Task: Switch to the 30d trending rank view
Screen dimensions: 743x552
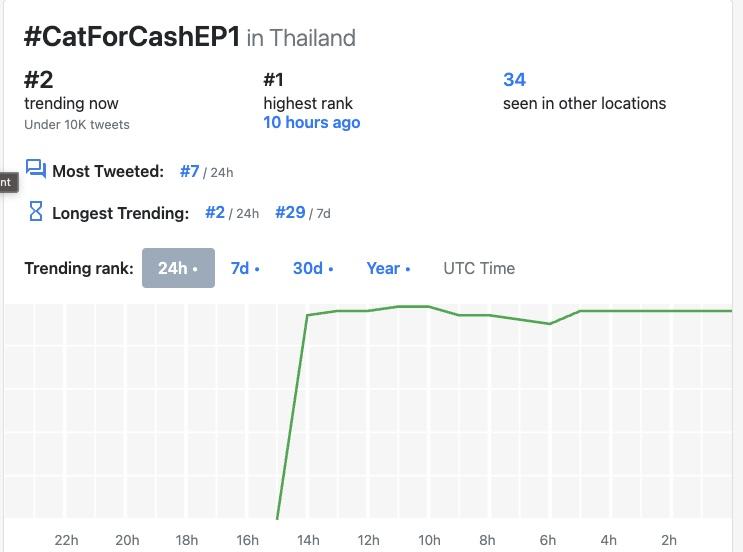Action: [313, 268]
